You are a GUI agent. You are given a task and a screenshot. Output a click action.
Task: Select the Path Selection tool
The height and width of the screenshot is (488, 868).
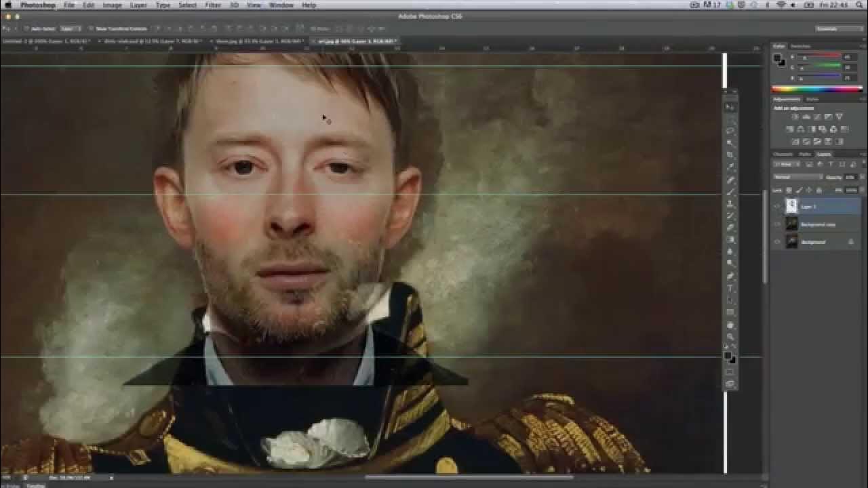pyautogui.click(x=730, y=300)
